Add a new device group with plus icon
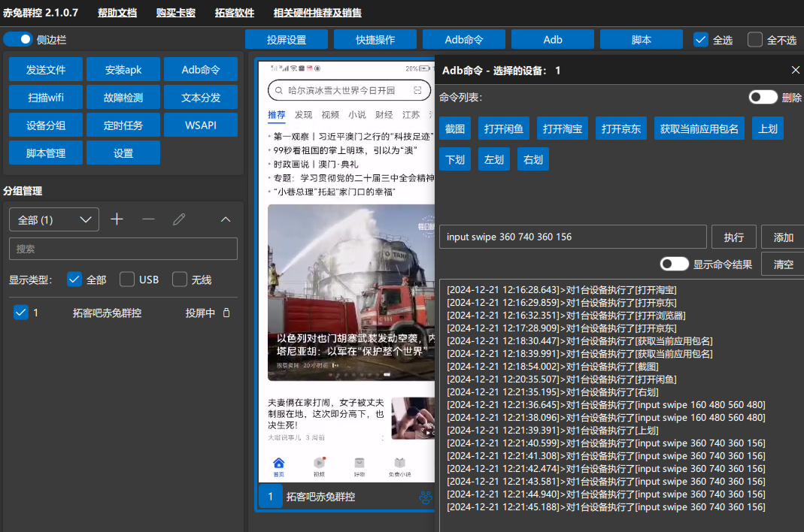Viewport: 804px width, 532px height. tap(117, 219)
